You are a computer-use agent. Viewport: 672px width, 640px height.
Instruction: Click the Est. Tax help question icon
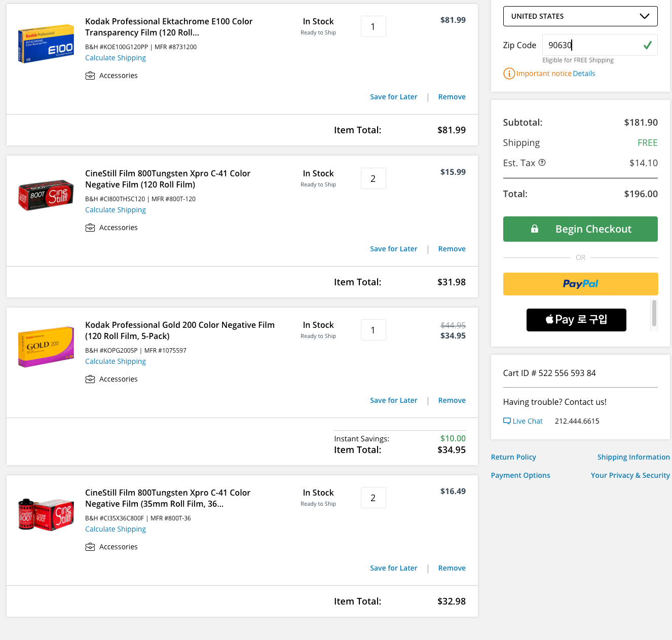point(542,163)
